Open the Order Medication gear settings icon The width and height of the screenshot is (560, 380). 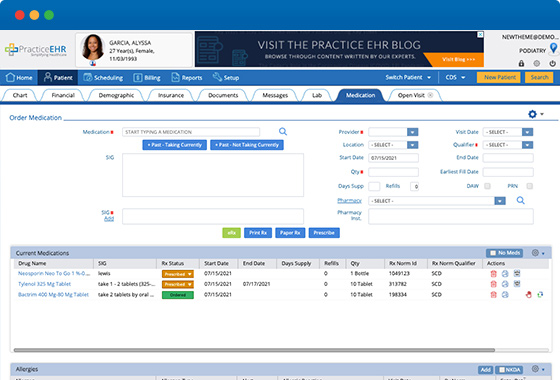[x=532, y=114]
